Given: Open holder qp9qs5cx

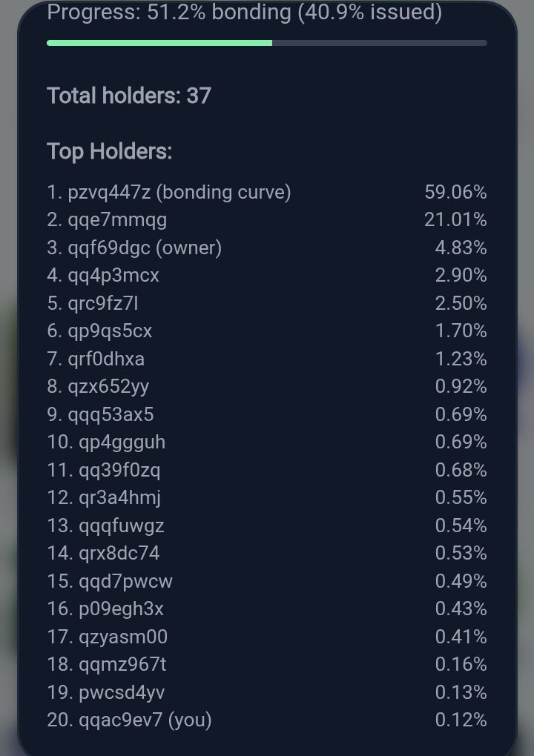Looking at the screenshot, I should 267,331.
